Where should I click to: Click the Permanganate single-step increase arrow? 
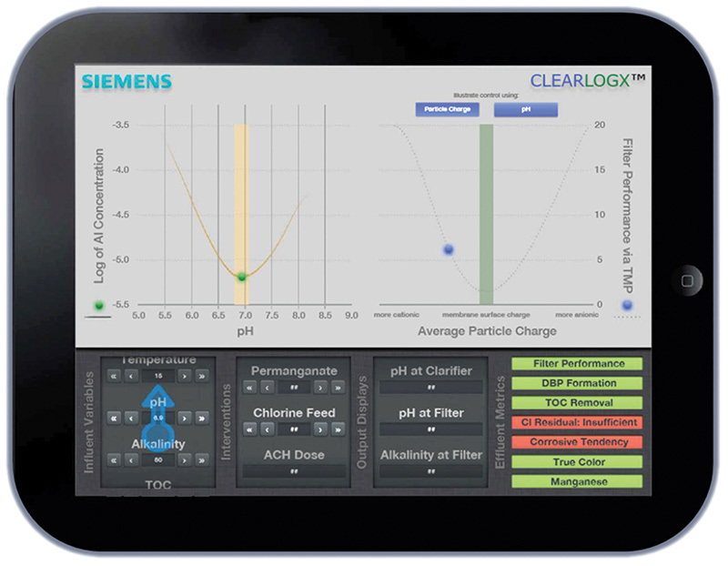click(x=319, y=388)
